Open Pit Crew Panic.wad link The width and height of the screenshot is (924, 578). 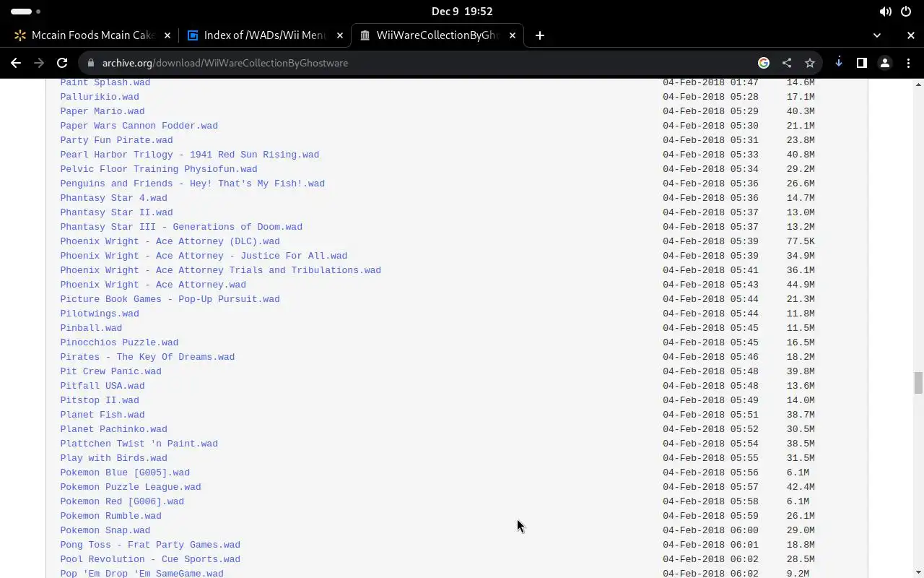(x=110, y=371)
